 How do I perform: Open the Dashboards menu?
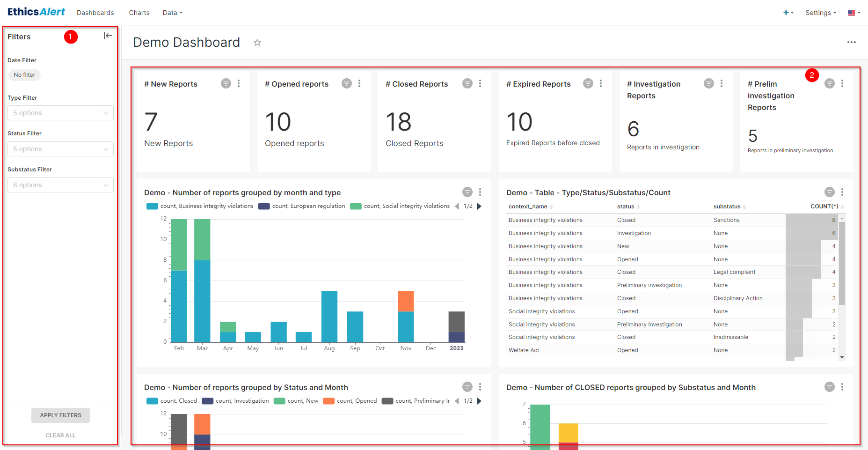click(x=95, y=13)
